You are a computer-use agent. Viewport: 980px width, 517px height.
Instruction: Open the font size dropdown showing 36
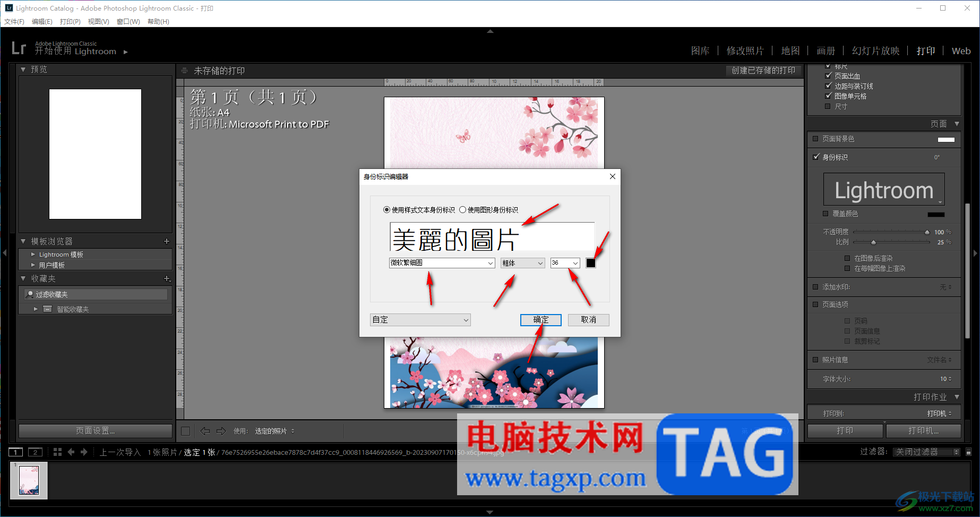tap(565, 263)
